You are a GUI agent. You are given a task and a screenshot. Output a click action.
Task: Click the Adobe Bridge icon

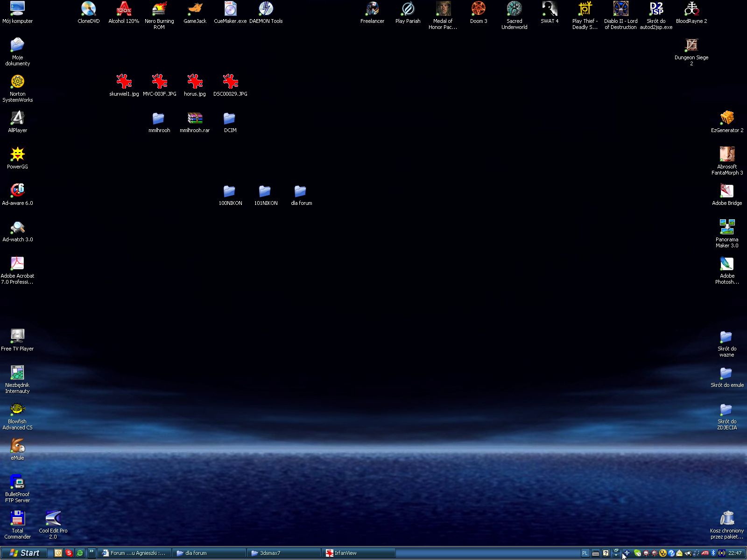pos(727,191)
